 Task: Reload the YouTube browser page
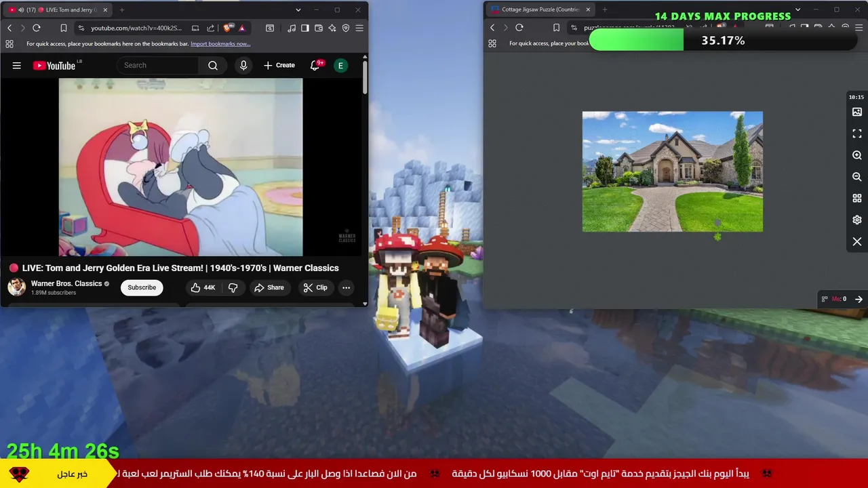tap(37, 28)
